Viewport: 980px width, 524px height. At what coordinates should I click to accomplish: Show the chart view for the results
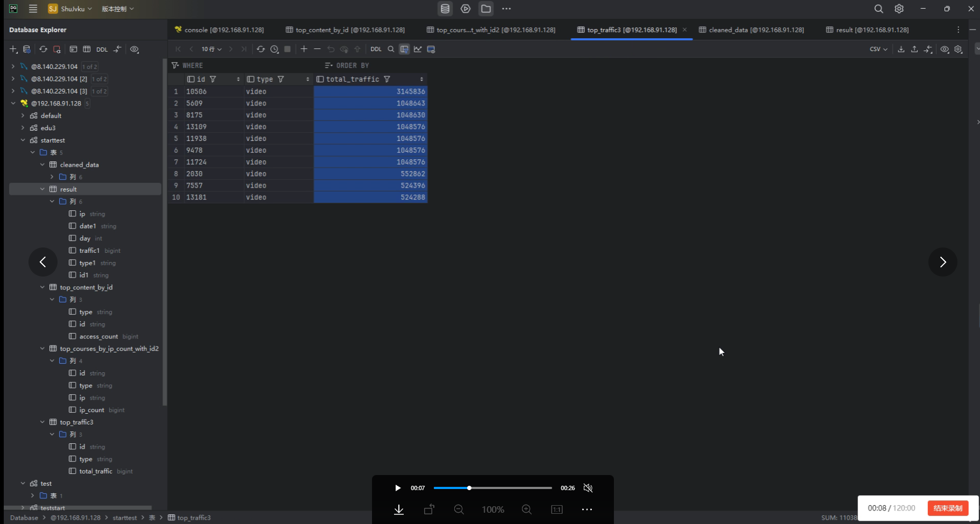coord(418,49)
